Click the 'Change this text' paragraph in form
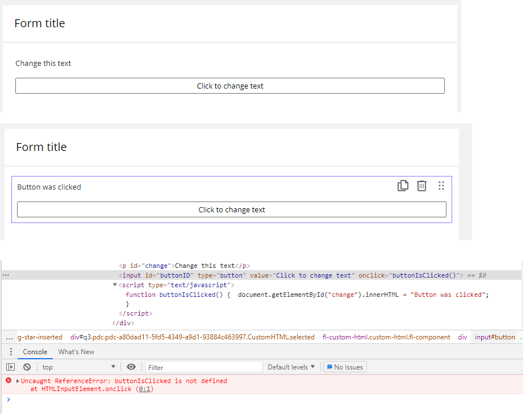The width and height of the screenshot is (526, 420). [x=43, y=64]
